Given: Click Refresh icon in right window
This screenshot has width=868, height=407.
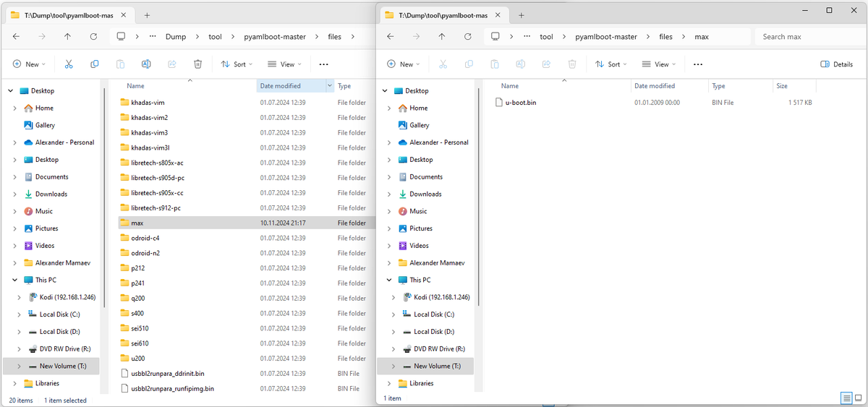Looking at the screenshot, I should (x=468, y=36).
